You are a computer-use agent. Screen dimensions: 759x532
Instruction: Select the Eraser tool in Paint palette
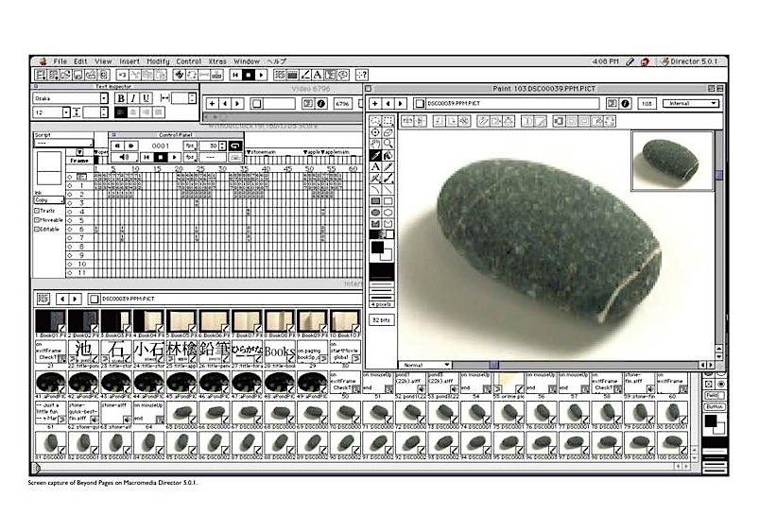(x=388, y=132)
